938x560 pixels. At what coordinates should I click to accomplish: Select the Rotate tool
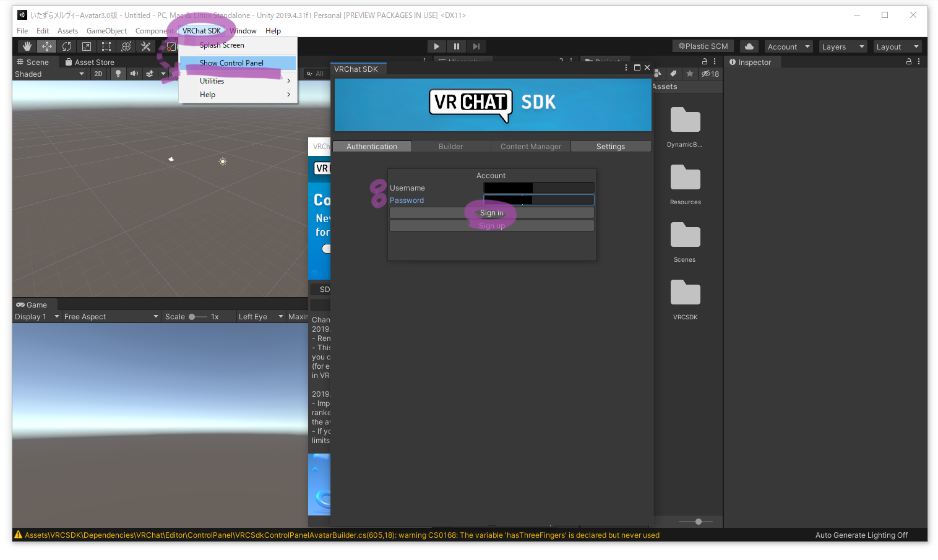pos(66,46)
